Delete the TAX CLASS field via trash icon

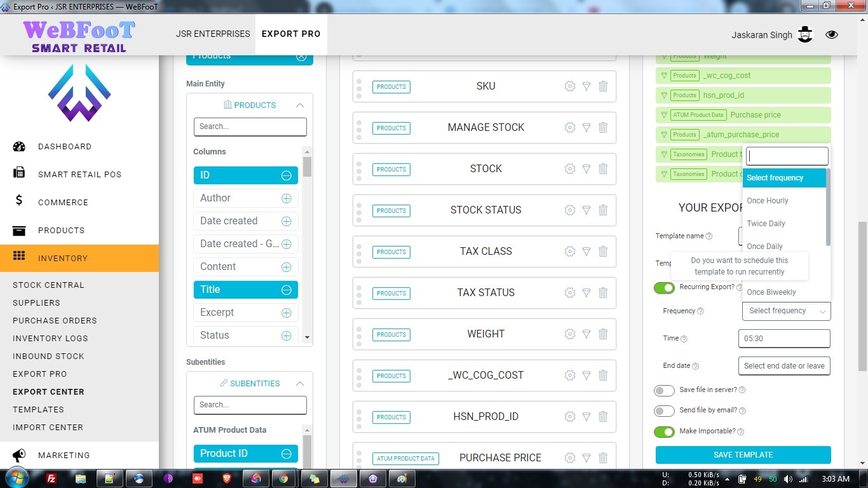603,252
